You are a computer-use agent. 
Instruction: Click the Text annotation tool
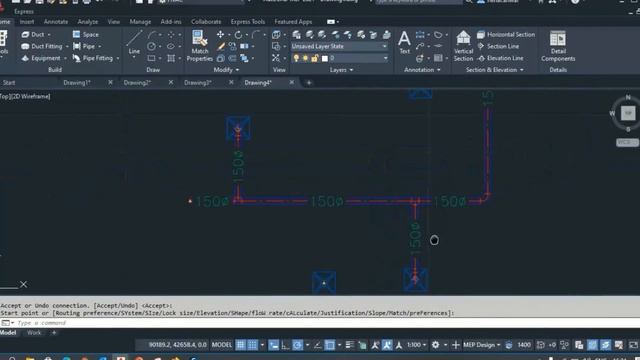pos(404,42)
